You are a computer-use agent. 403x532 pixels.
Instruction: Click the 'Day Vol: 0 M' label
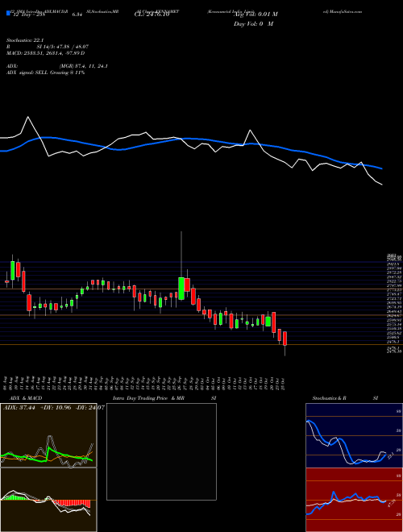[x=253, y=24]
